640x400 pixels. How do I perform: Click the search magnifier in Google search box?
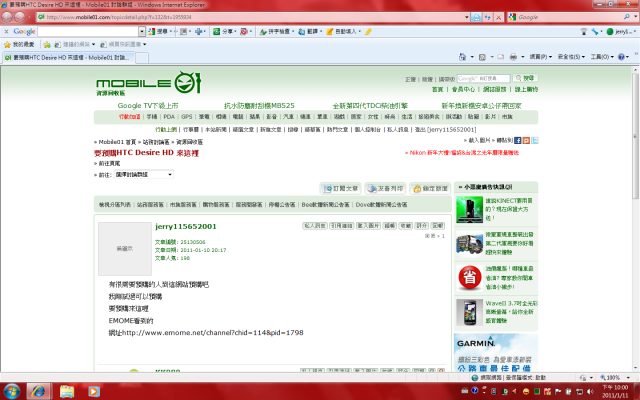tap(627, 17)
